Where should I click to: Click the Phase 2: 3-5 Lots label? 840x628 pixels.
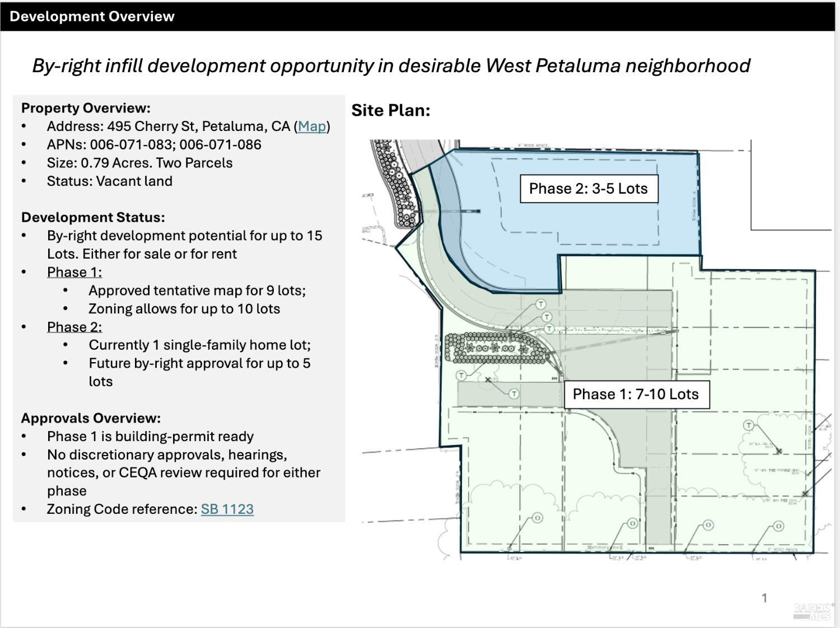click(x=589, y=189)
